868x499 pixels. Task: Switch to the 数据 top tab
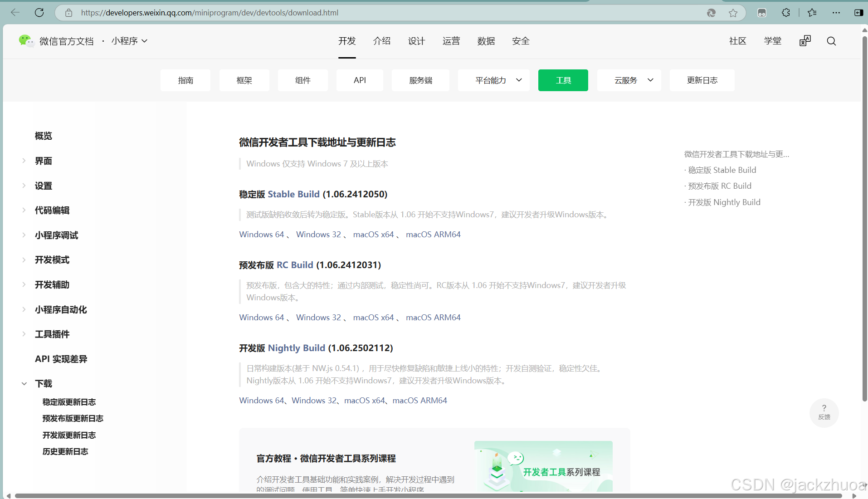click(486, 41)
